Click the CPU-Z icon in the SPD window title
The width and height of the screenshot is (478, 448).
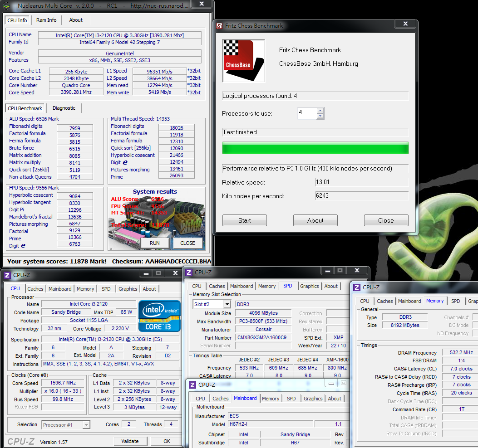189,272
